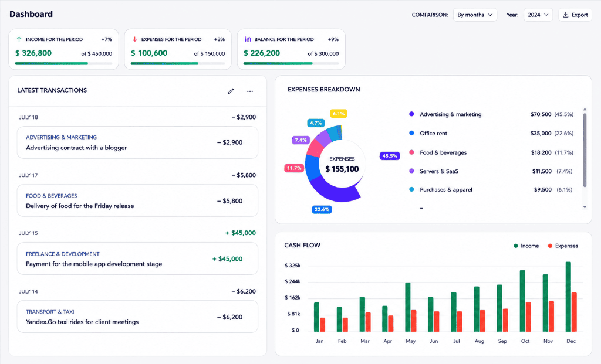Click the January expenses bar
The image size is (601, 364).
coord(322,325)
